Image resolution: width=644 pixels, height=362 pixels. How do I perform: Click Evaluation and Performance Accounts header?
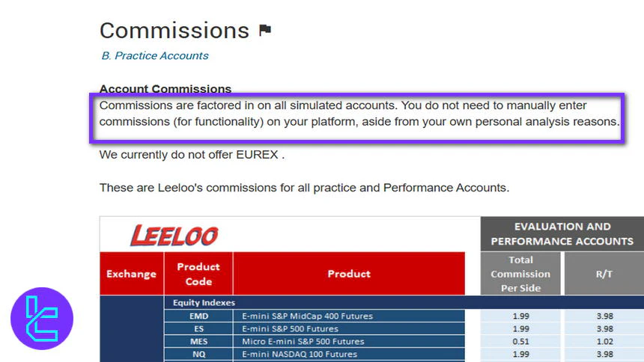click(562, 233)
